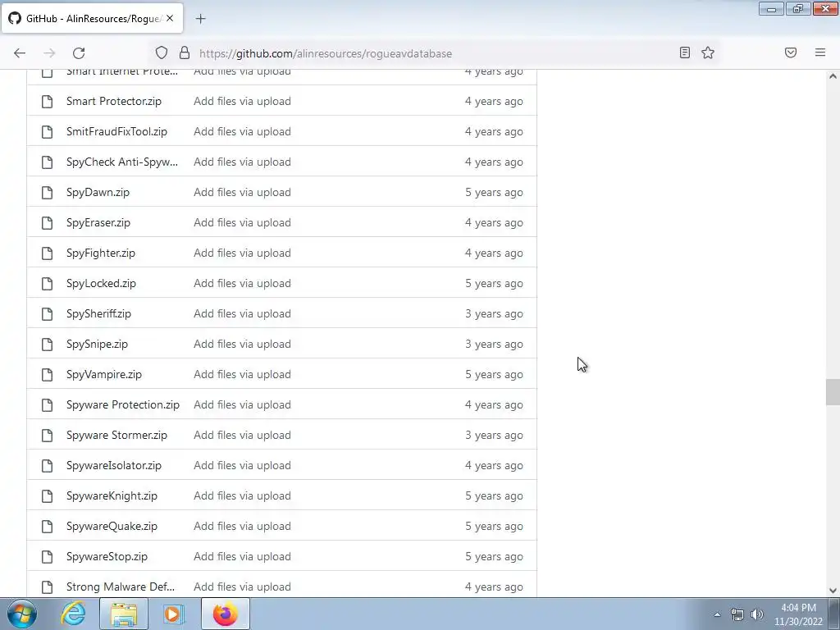Open SpyCheck Anti-Spyw... file link
Viewport: 840px width, 630px height.
(x=122, y=162)
